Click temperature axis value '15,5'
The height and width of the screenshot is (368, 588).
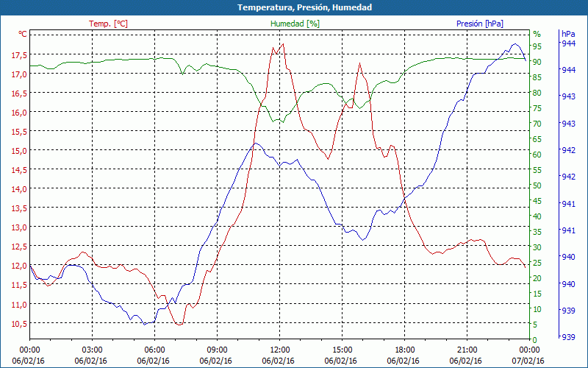pos(20,132)
